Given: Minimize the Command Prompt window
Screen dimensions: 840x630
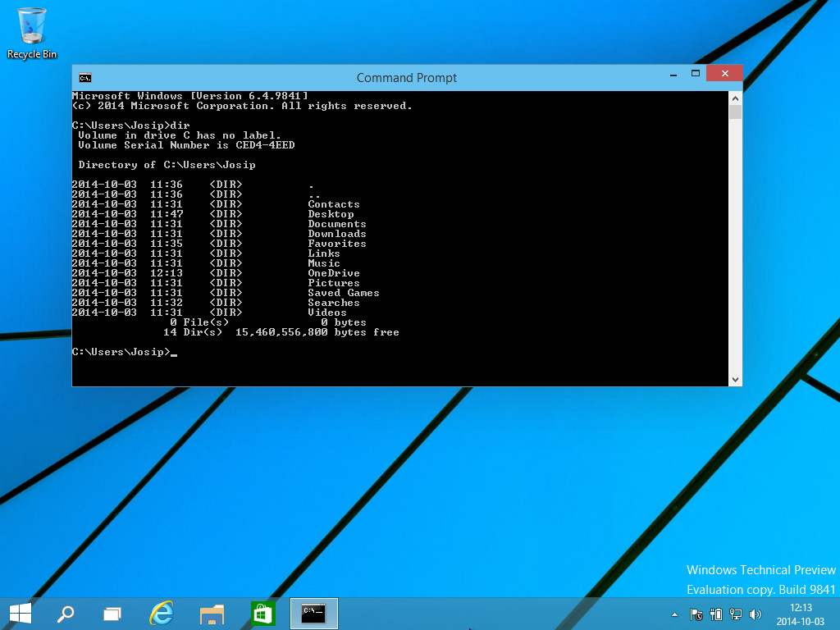Looking at the screenshot, I should 673,74.
